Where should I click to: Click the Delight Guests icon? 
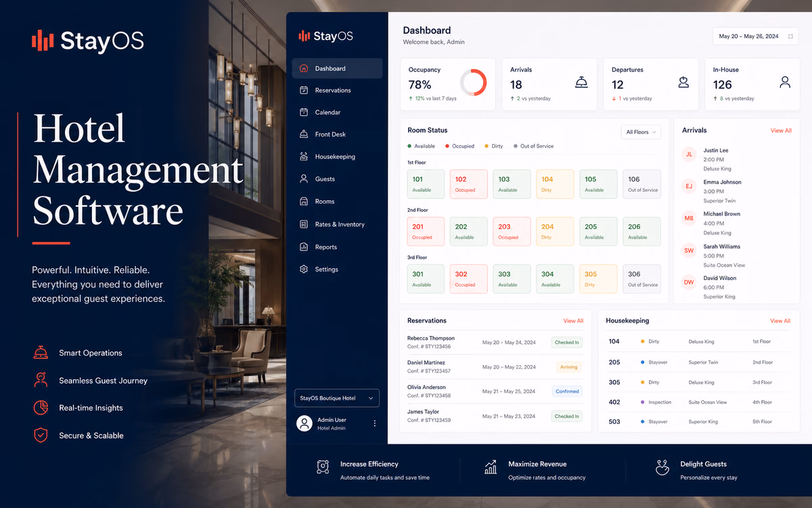pyautogui.click(x=662, y=467)
